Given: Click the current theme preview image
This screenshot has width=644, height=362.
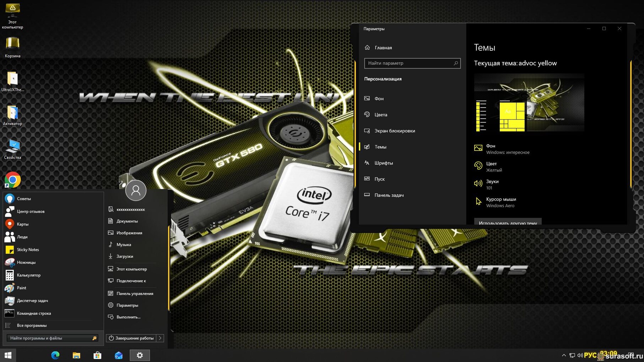Looking at the screenshot, I should click(529, 103).
